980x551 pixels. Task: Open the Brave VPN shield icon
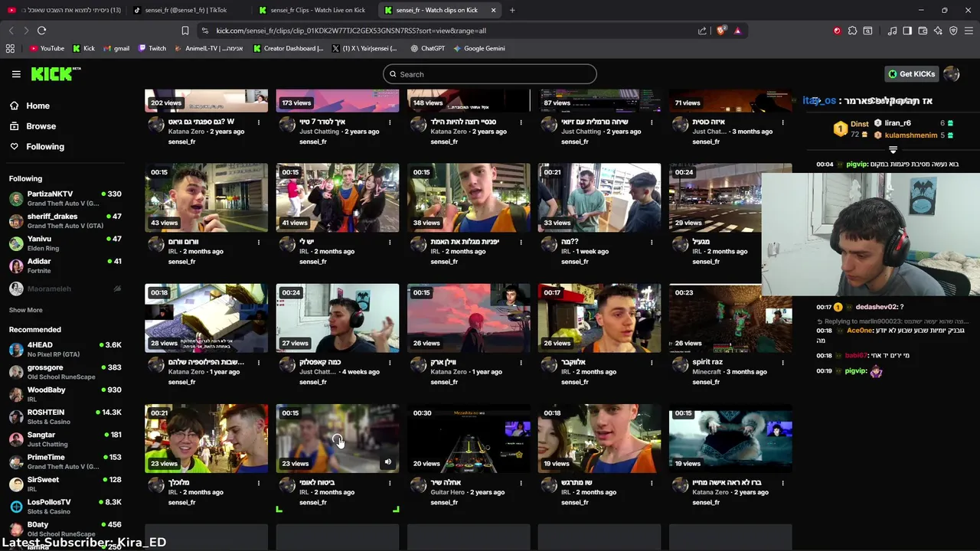pos(953,31)
